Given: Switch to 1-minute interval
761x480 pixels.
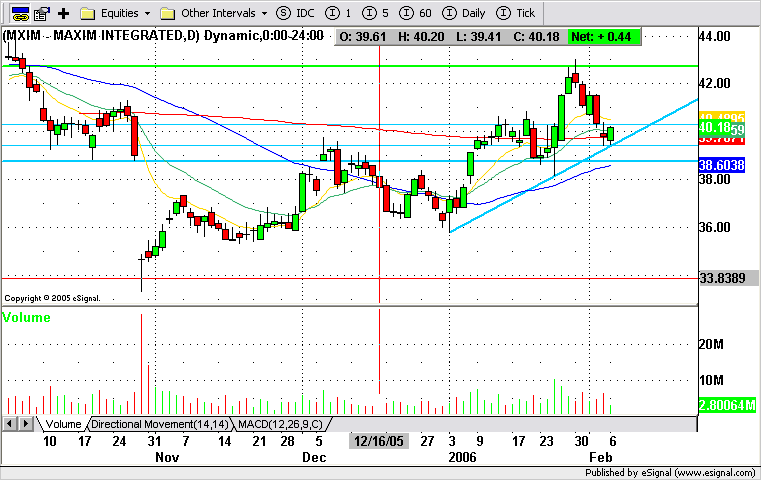Looking at the screenshot, I should coord(338,13).
